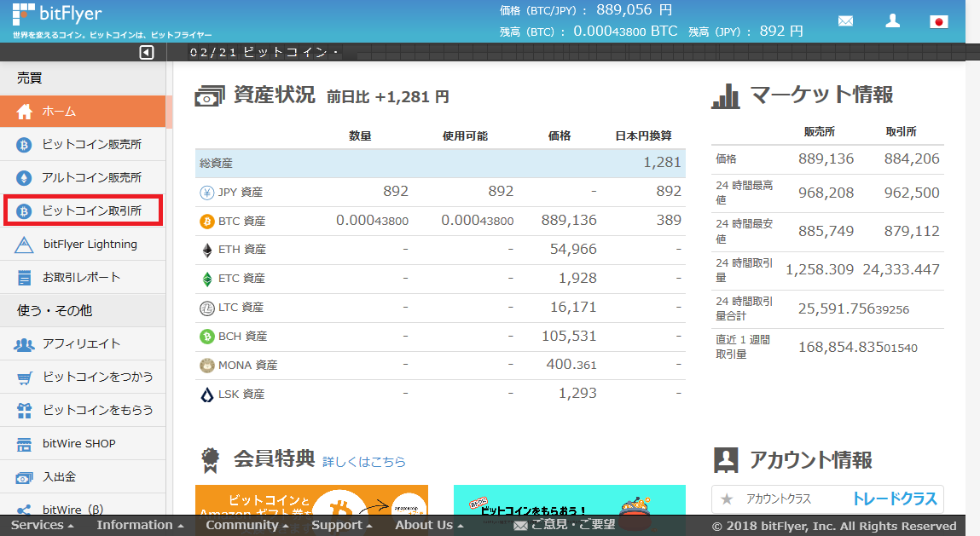Viewport: 980px width, 536px height.
Task: Expand the Community footer menu
Action: pyautogui.click(x=247, y=526)
